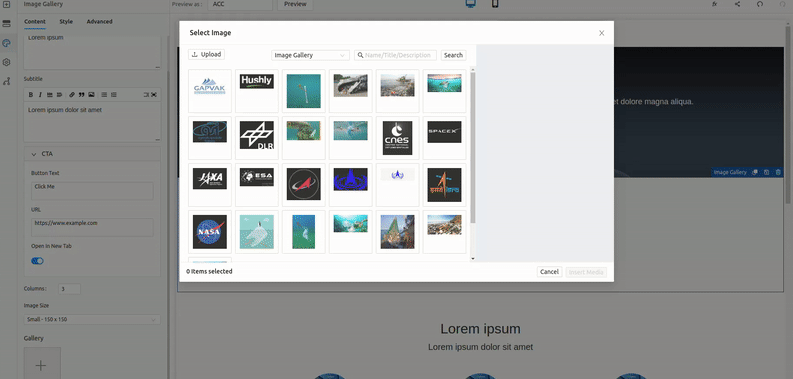This screenshot has width=793, height=379.
Task: Click the Lorem ipsum heading on canvas
Action: point(480,329)
